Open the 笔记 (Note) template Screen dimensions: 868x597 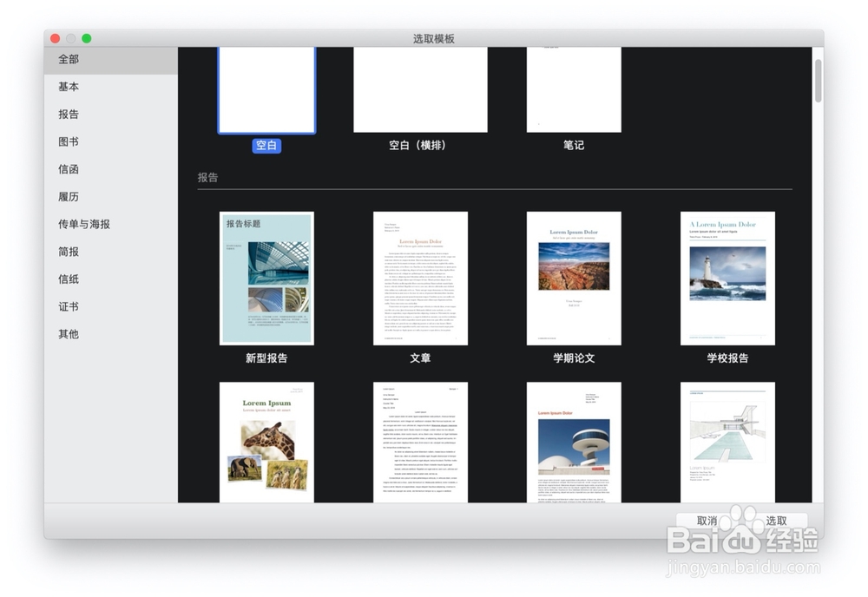574,87
